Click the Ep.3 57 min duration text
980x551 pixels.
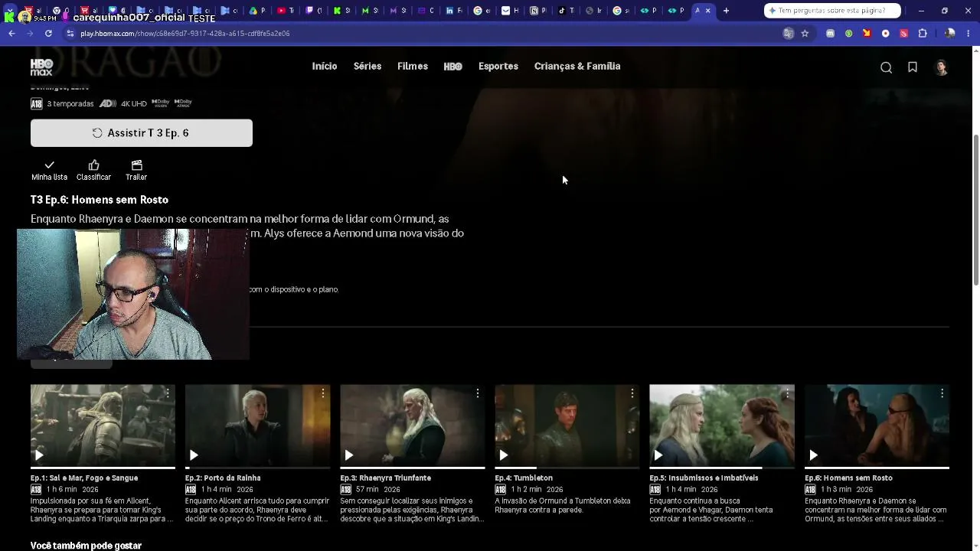(367, 490)
